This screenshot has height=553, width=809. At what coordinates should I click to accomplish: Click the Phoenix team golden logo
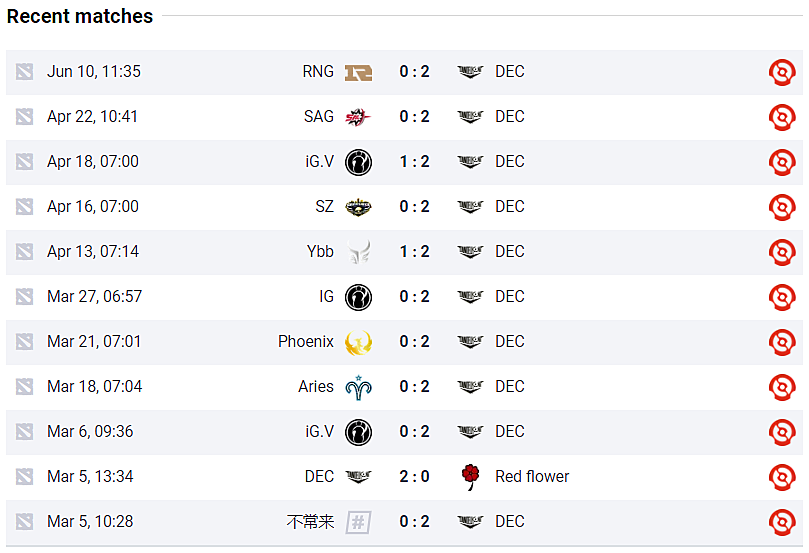pos(358,343)
